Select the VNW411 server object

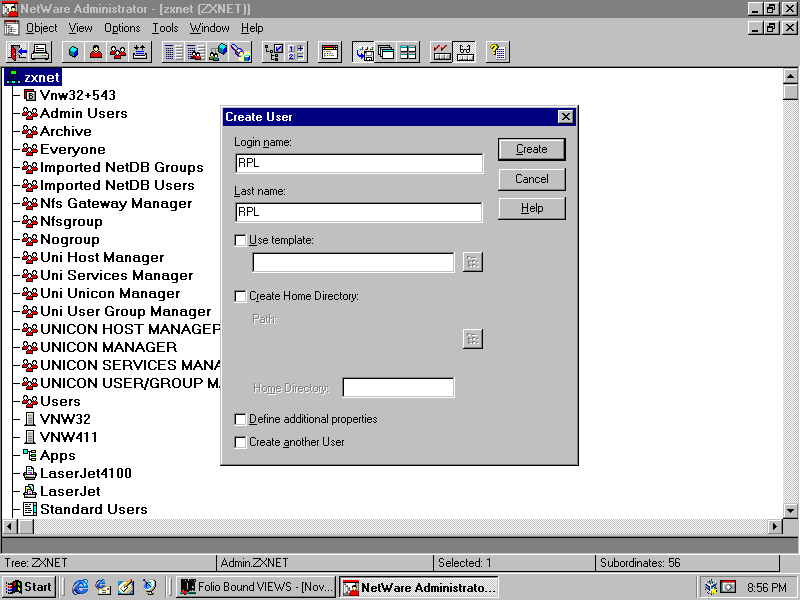tap(61, 437)
